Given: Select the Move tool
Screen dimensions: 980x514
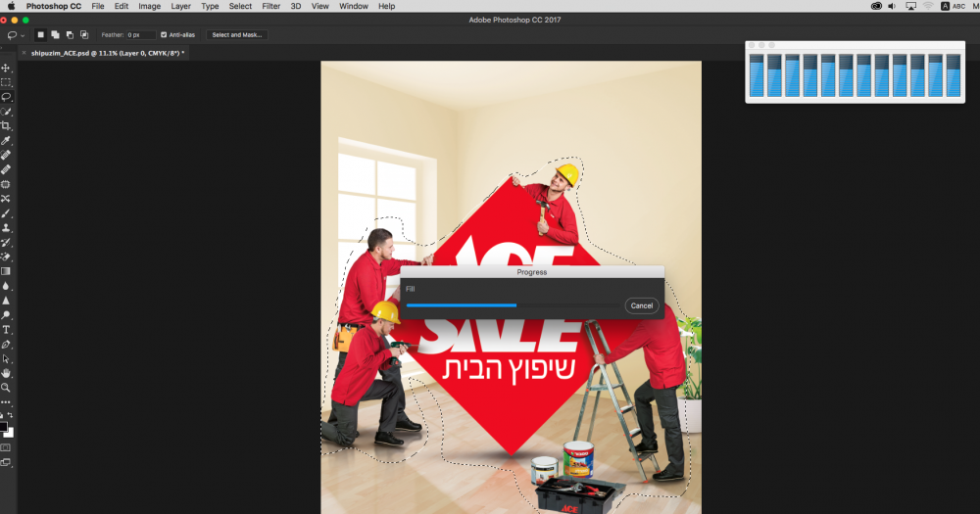Looking at the screenshot, I should coord(6,69).
